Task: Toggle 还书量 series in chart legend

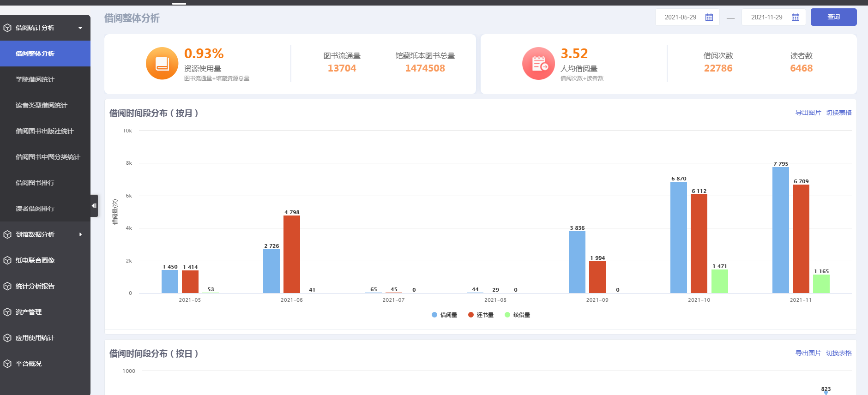Action: tap(481, 315)
